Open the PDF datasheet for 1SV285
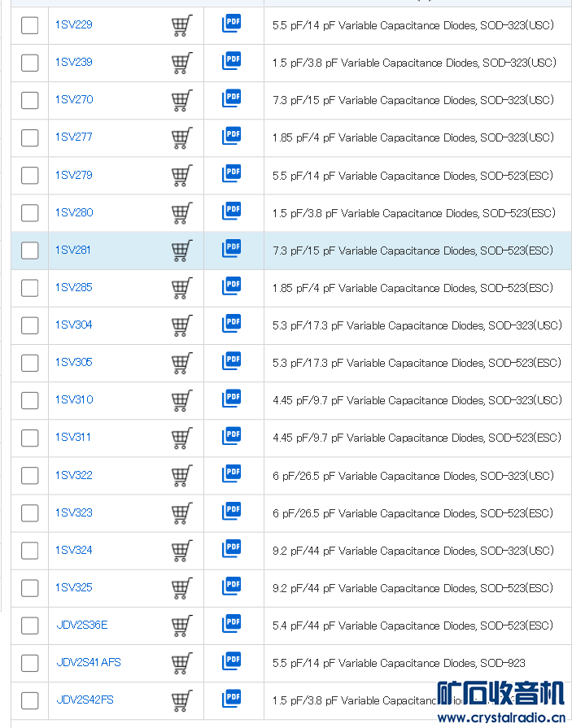Screen dimensions: 572x728 coord(232,285)
